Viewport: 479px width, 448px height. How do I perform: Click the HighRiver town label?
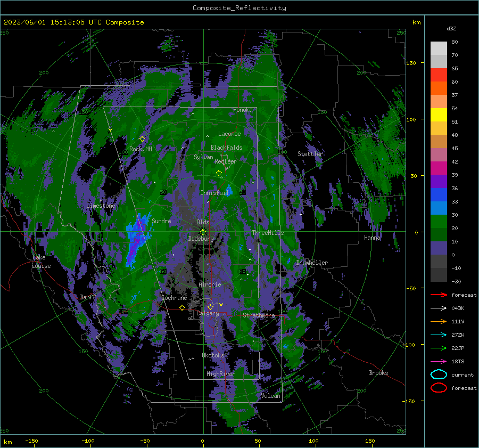coord(221,374)
